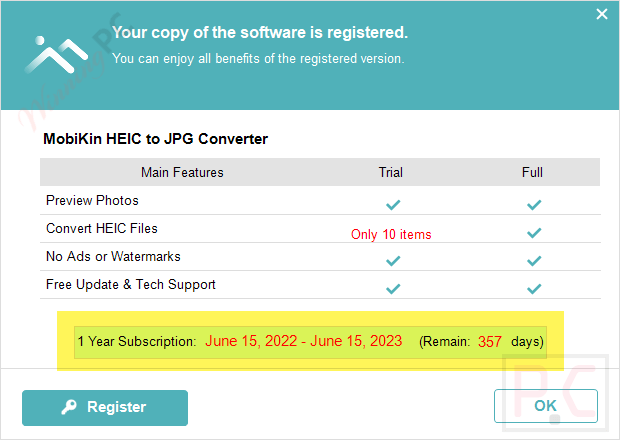The image size is (620, 440).
Task: Click the Full checkmark for Free Update & Tech Support
Action: coord(534,288)
